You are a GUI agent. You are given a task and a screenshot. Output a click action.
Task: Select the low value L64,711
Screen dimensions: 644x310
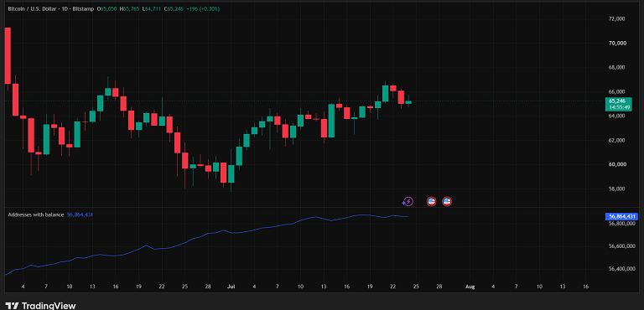tap(151, 8)
